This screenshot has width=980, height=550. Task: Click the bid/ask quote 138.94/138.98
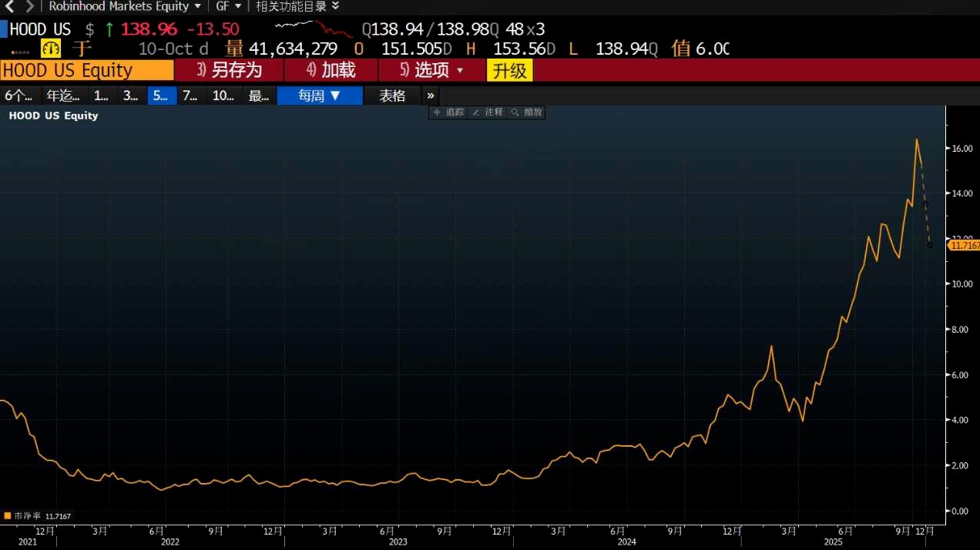(430, 29)
